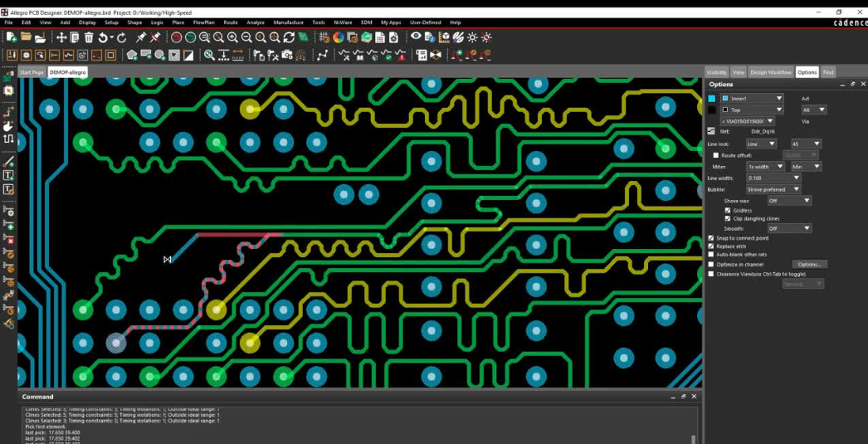The height and width of the screenshot is (444, 868).
Task: Select the Move tool in toolbar
Action: click(61, 37)
